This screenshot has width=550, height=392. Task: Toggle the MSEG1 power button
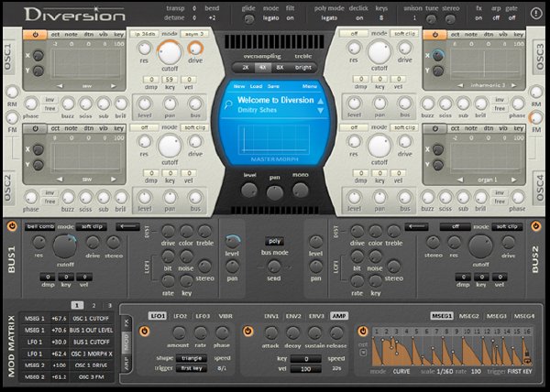[363, 331]
